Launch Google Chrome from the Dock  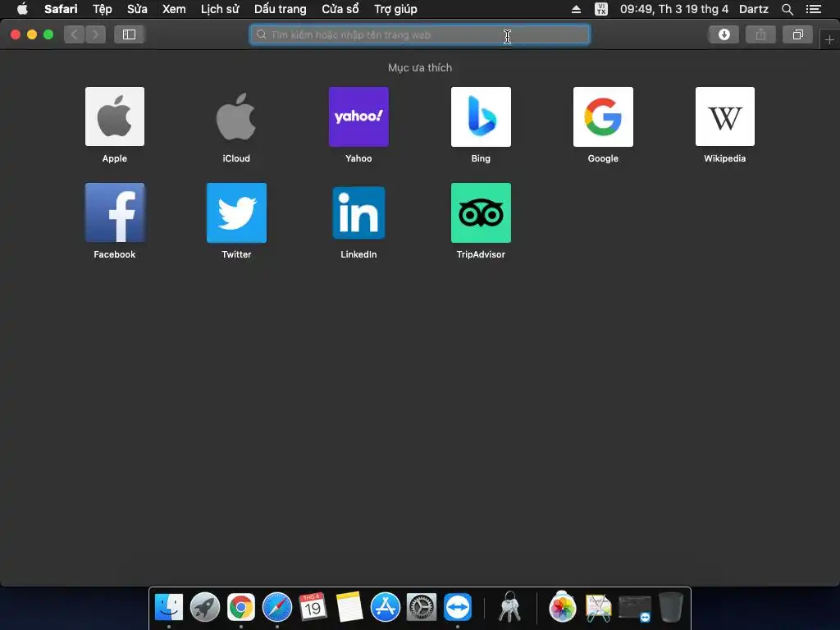241,608
